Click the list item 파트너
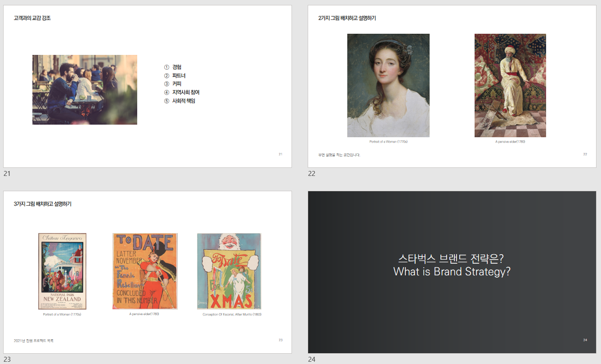Image resolution: width=601 pixels, height=364 pixels. click(179, 76)
